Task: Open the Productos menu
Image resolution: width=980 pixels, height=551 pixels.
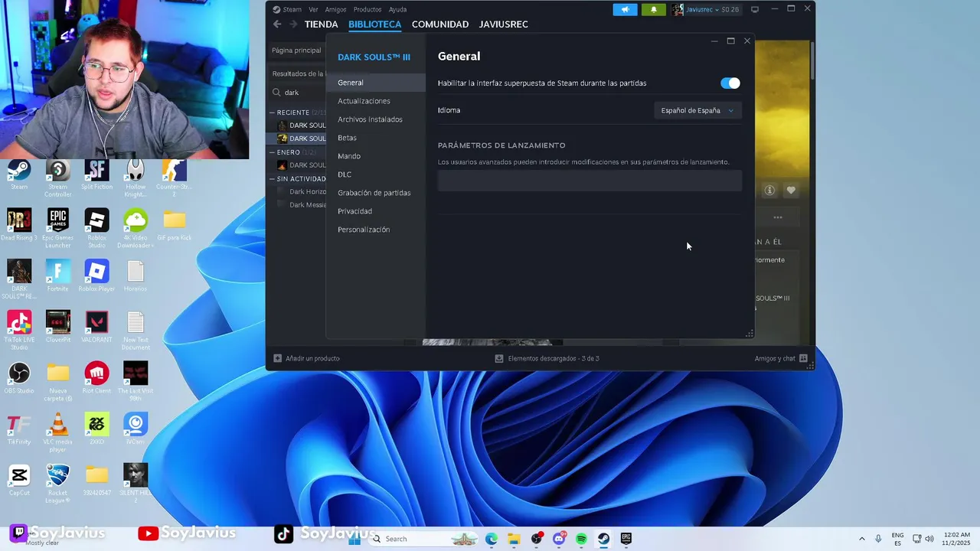Action: pyautogui.click(x=367, y=9)
